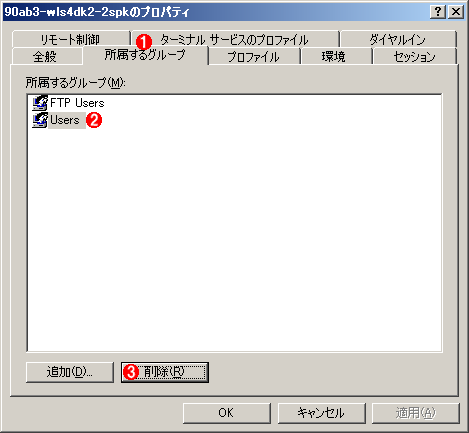
Task: Switch to the ダイヤルイン tab
Action: pyautogui.click(x=398, y=39)
